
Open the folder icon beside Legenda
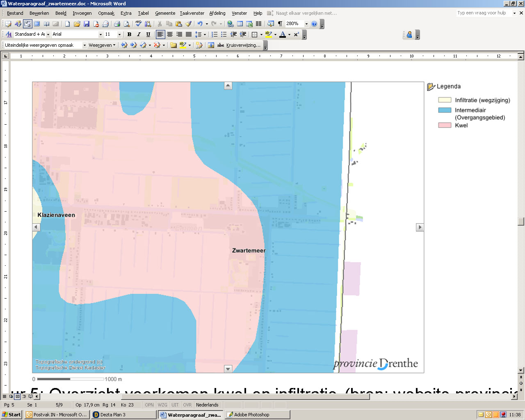coord(431,87)
